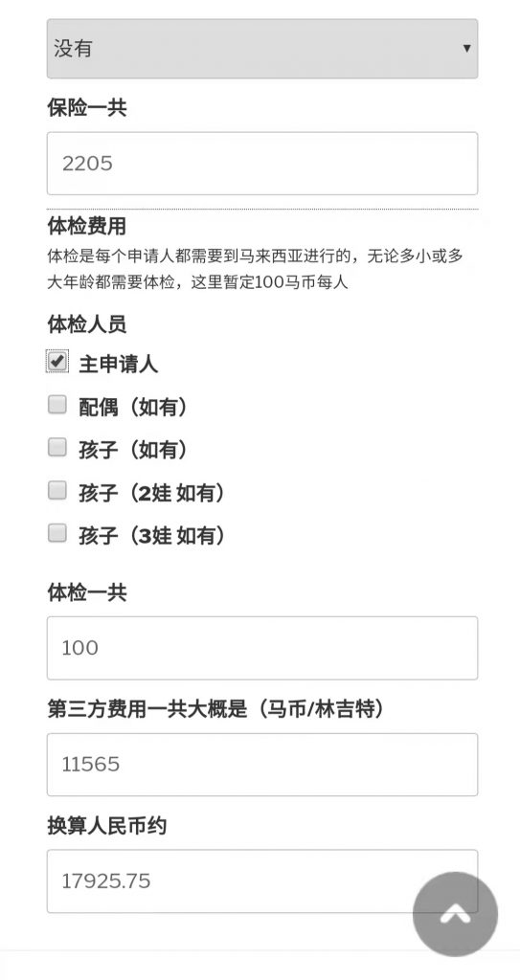This screenshot has width=520, height=980.
Task: Click the 体检人员 group heading
Action: click(87, 323)
